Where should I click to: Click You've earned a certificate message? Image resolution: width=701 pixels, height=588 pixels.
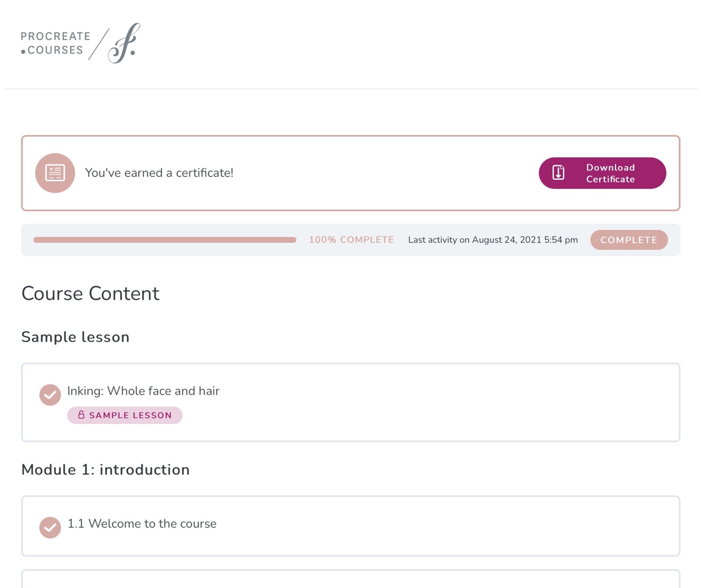coord(159,173)
